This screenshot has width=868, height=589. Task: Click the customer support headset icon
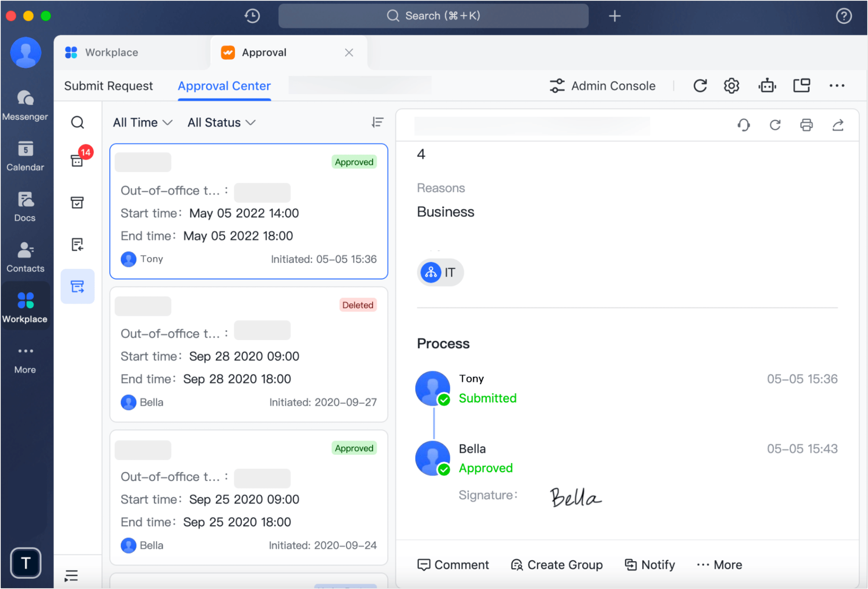pyautogui.click(x=744, y=125)
